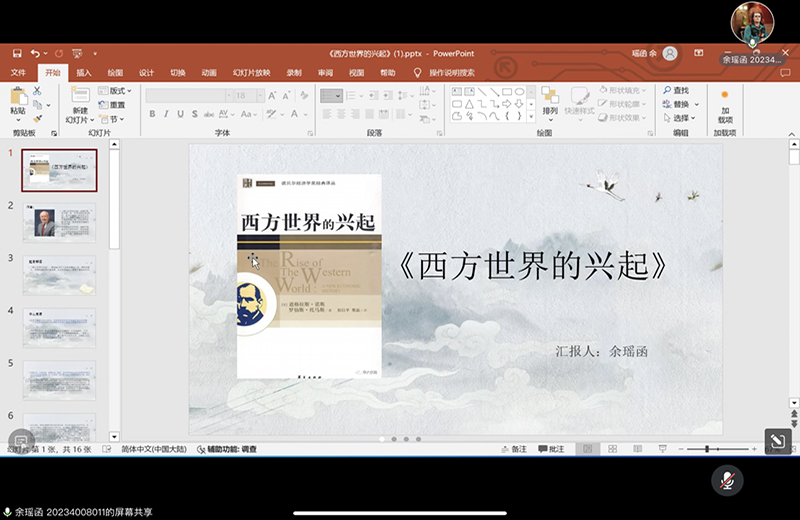
Task: Click the 排列 arrange icon
Action: 550,98
